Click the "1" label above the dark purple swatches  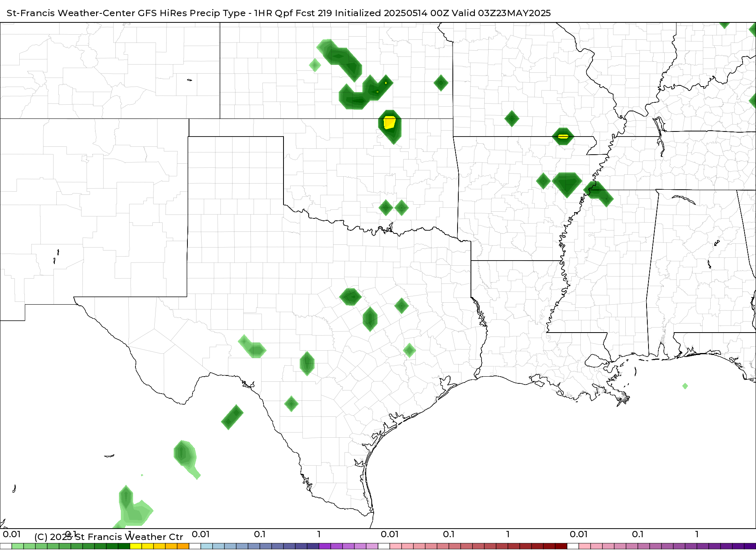[697, 534]
